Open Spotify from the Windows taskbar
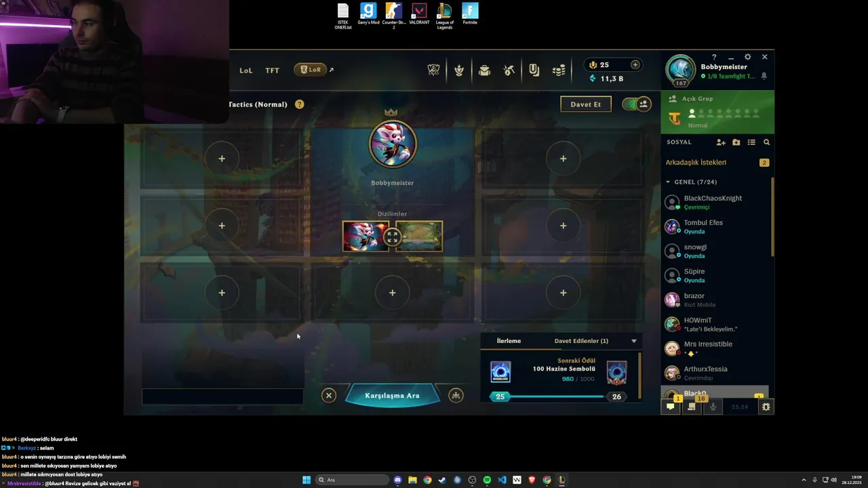The image size is (868, 488). coord(487,480)
